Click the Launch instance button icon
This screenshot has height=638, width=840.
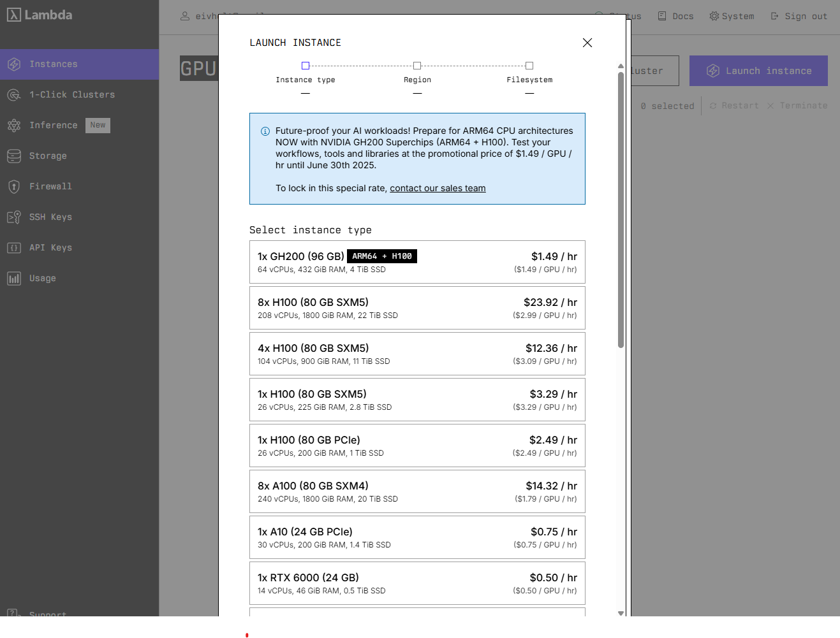(x=713, y=71)
